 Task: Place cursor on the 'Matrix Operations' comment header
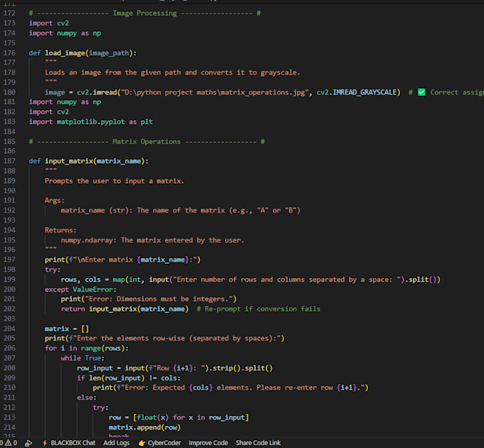pyautogui.click(x=147, y=142)
